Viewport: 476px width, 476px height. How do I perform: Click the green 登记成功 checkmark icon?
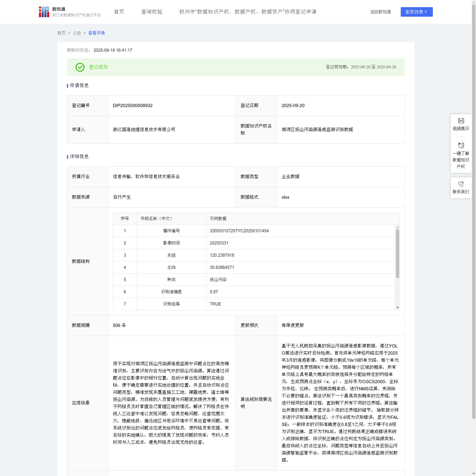tap(80, 67)
